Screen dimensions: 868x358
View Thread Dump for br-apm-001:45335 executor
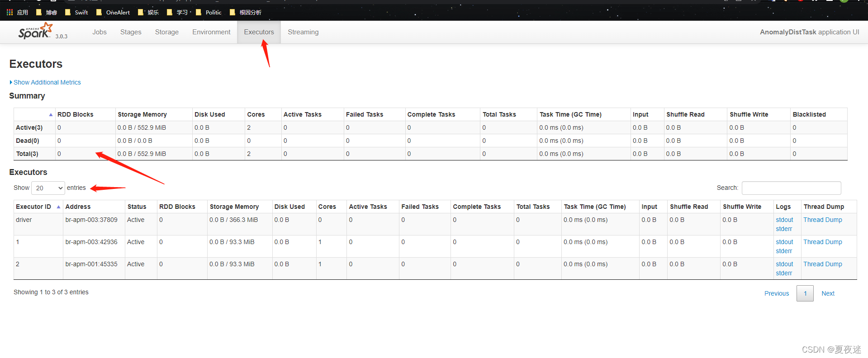click(823, 264)
